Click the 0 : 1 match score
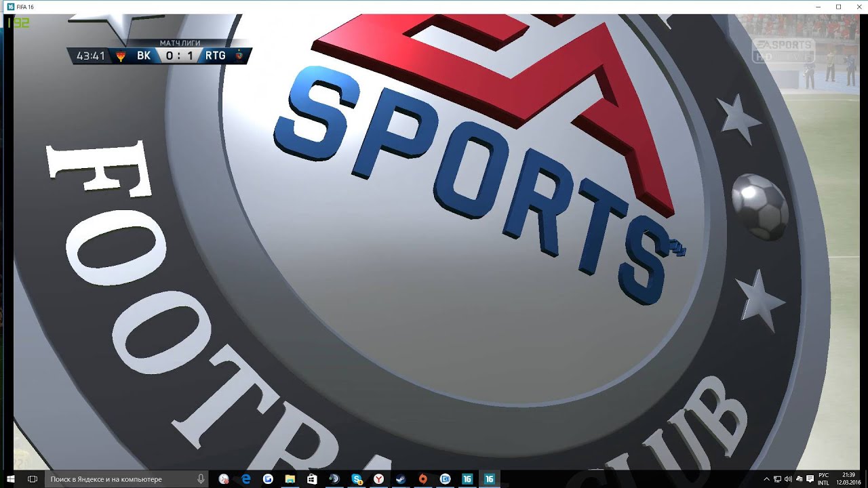This screenshot has width=868, height=488. click(179, 56)
